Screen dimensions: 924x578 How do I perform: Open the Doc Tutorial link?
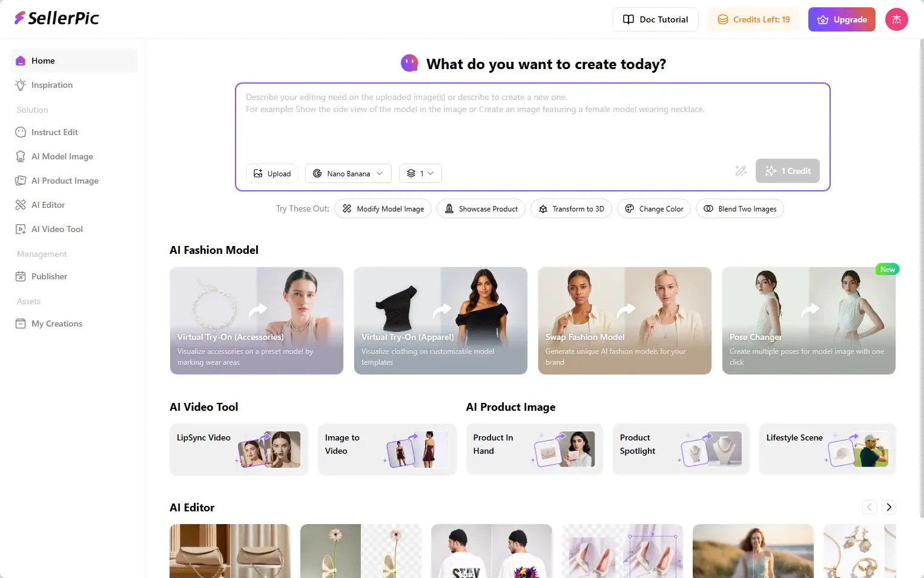[x=655, y=19]
